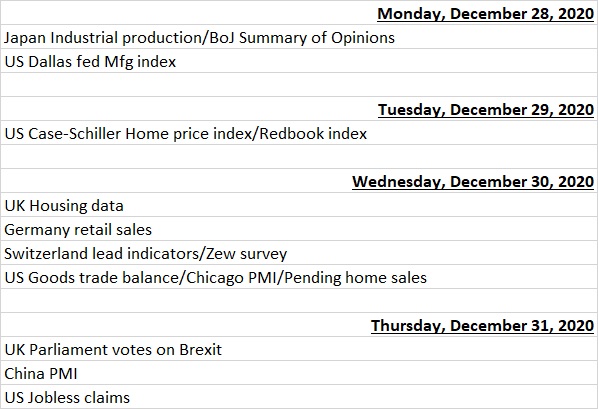Click the Switzerland lead indicators/Zew survey row
The image size is (598, 409).
299,253
